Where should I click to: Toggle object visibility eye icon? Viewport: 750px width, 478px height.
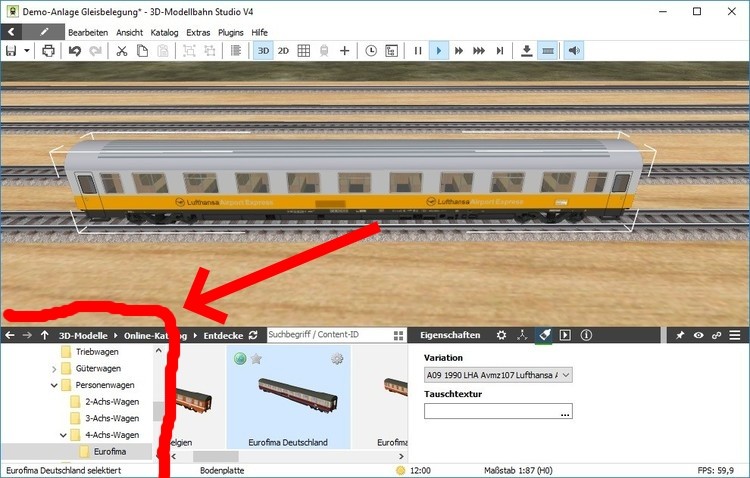click(x=698, y=335)
